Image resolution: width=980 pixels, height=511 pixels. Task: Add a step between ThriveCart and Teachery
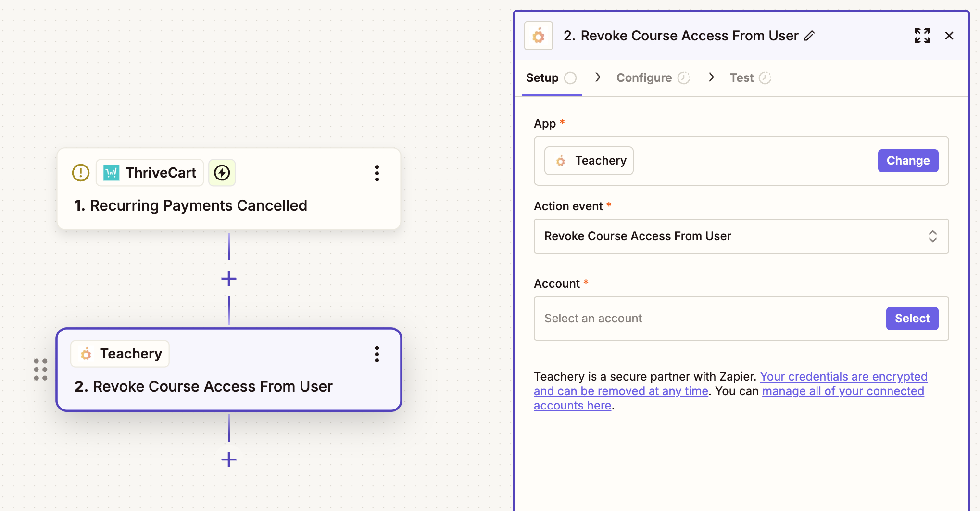229,279
